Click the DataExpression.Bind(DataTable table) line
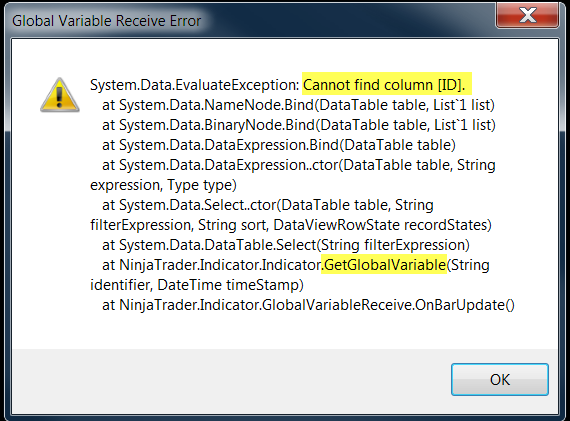 tap(278, 145)
